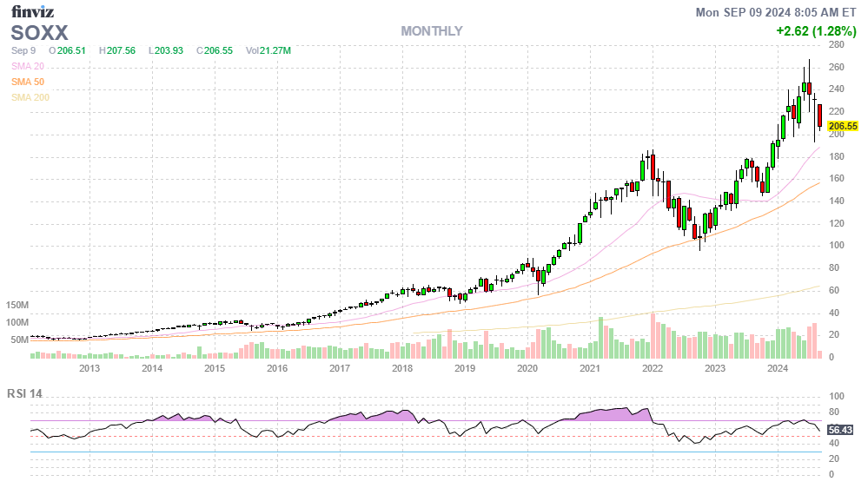Click the tallest green volume bar in early 2021
Viewport: 868px width, 488px height.
pos(600,338)
